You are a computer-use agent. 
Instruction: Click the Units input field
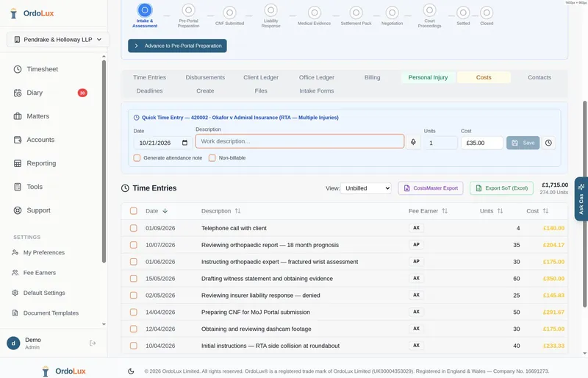point(440,143)
